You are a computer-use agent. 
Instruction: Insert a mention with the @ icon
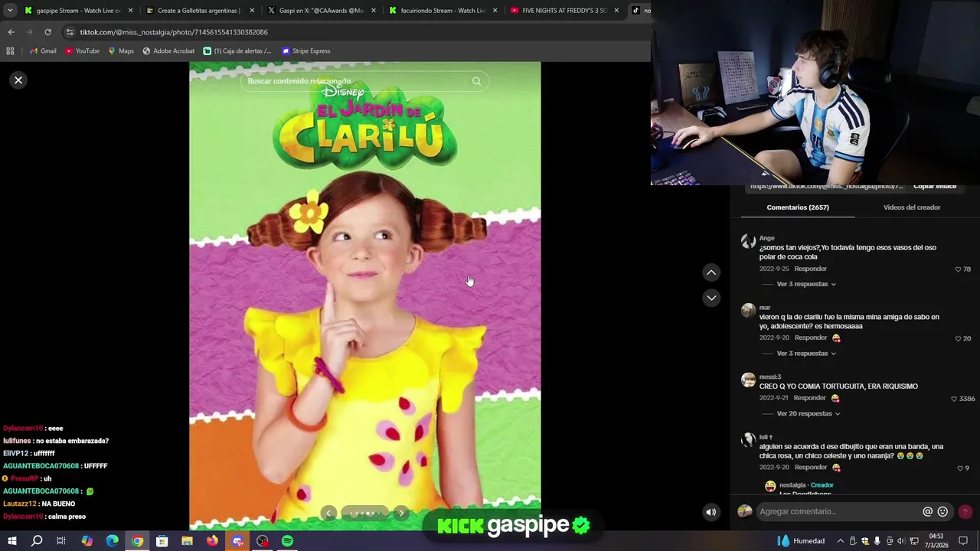[927, 512]
